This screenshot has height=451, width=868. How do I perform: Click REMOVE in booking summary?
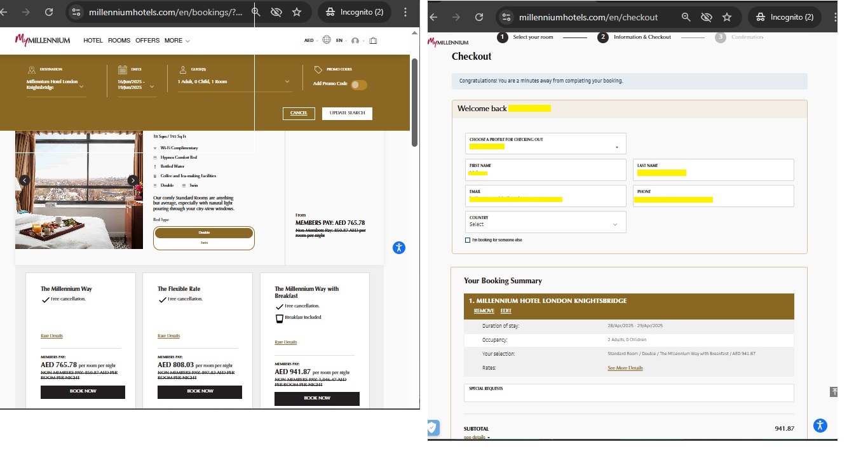tap(484, 311)
